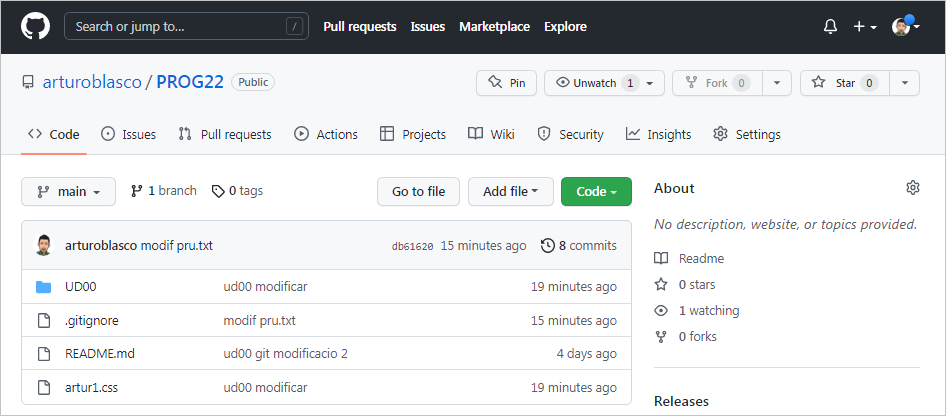Open the artur1.css file
The height and width of the screenshot is (416, 946).
91,388
